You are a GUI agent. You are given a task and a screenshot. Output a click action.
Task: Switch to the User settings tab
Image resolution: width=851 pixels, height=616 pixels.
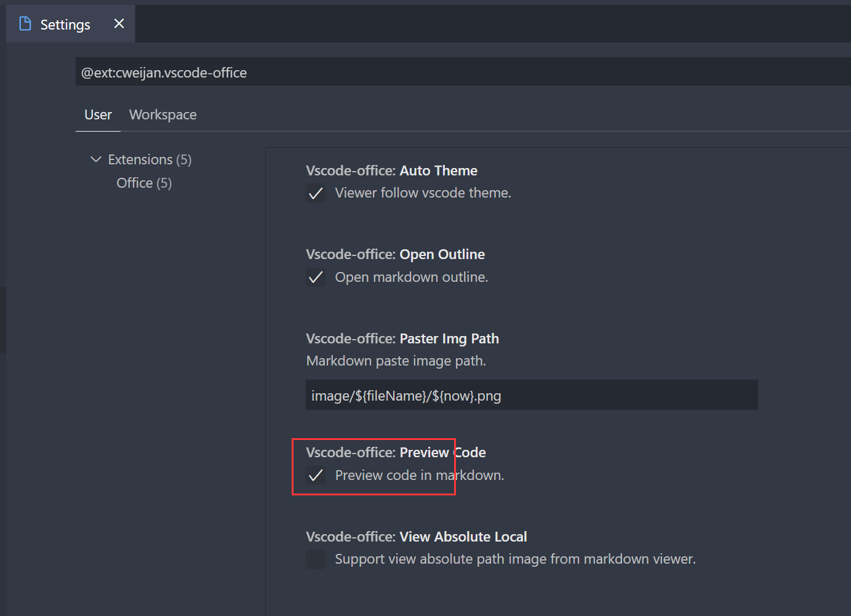pyautogui.click(x=98, y=114)
